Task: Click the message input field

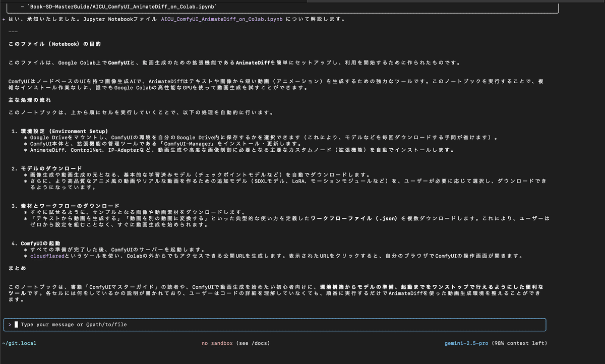Action: click(x=151, y=324)
